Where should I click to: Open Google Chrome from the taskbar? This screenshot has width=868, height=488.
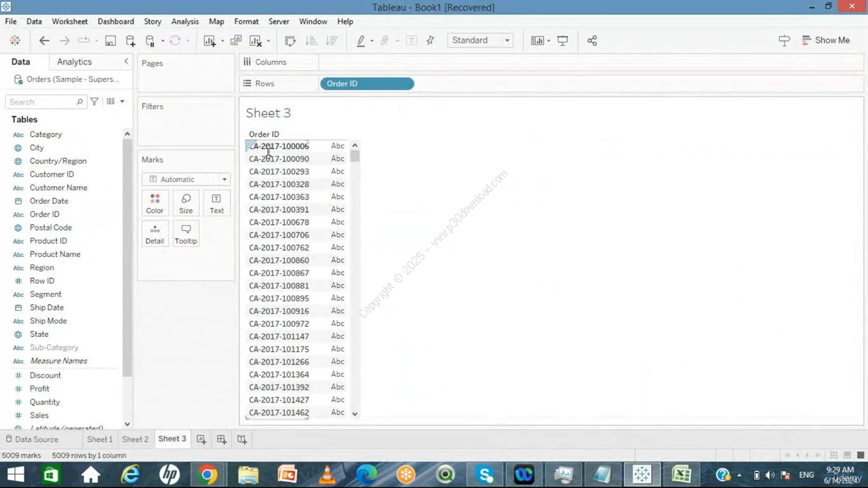coord(208,474)
